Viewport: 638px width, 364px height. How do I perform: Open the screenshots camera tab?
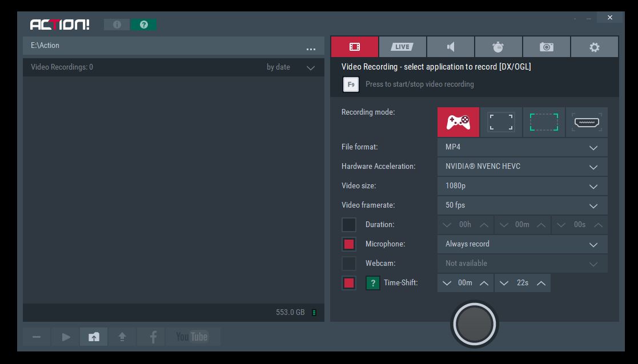pos(547,47)
